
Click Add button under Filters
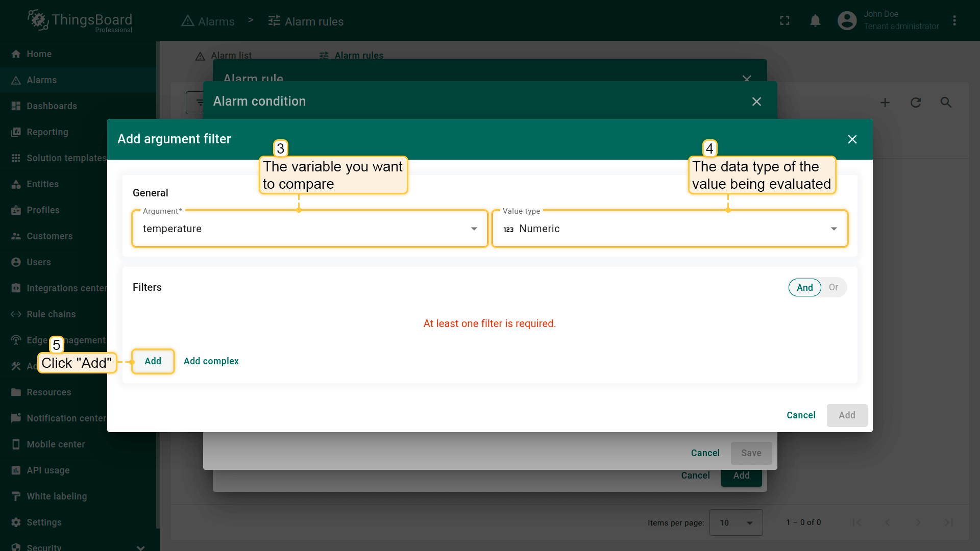click(x=153, y=361)
